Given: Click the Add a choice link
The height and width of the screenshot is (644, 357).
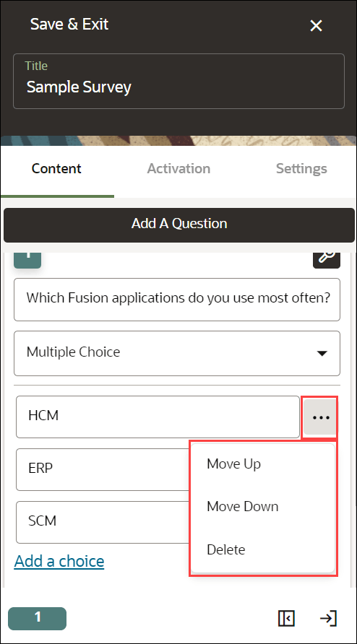Looking at the screenshot, I should click(59, 561).
